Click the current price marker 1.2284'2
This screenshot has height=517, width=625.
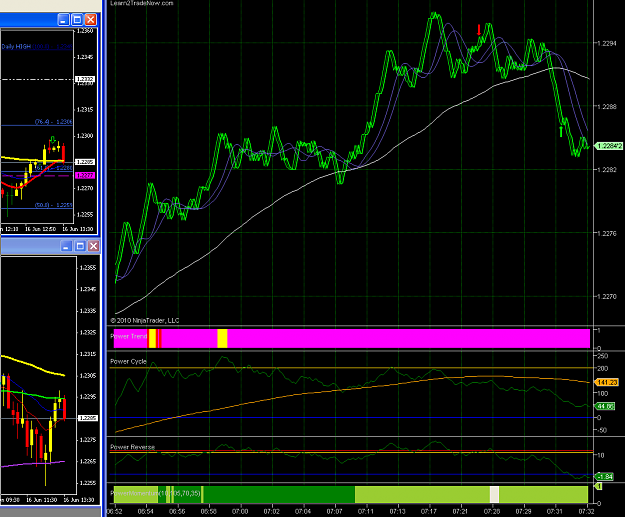[x=609, y=146]
